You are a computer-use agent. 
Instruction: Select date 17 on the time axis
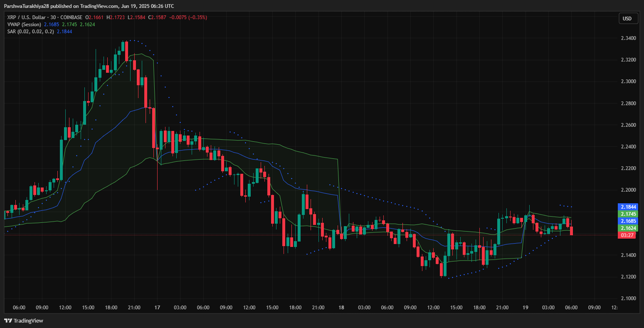tap(157, 308)
